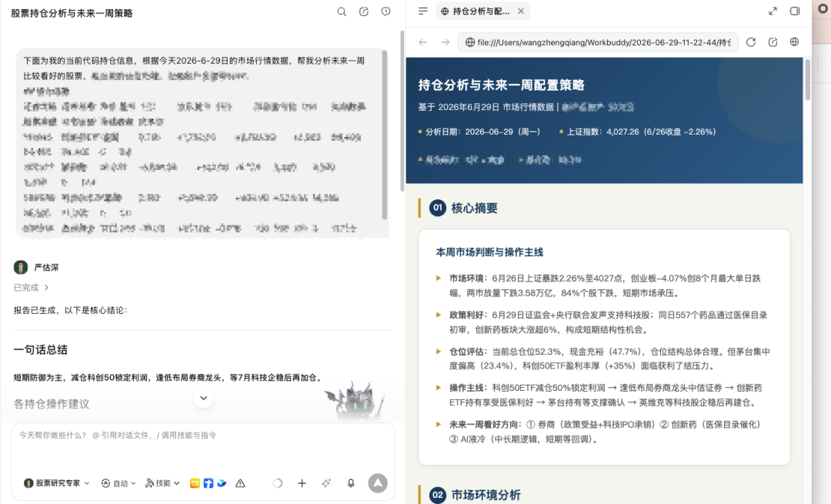Click the scrollbar of the user message box

coord(384,135)
